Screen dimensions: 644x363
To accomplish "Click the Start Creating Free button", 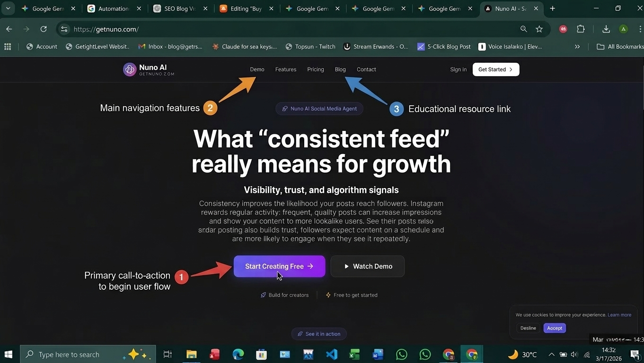I will pyautogui.click(x=279, y=266).
